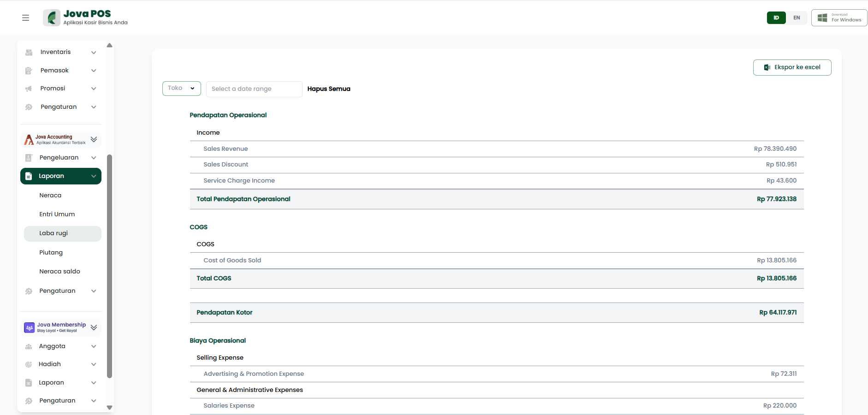Click the Jova Membership purple icon
The width and height of the screenshot is (868, 415).
click(30, 327)
